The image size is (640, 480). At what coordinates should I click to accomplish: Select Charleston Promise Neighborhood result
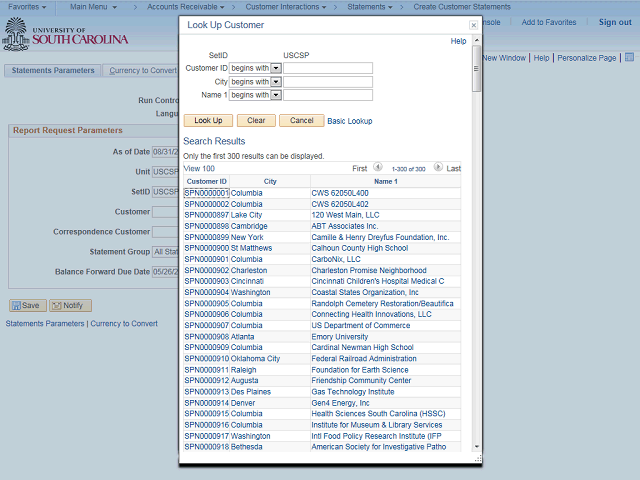coord(369,270)
